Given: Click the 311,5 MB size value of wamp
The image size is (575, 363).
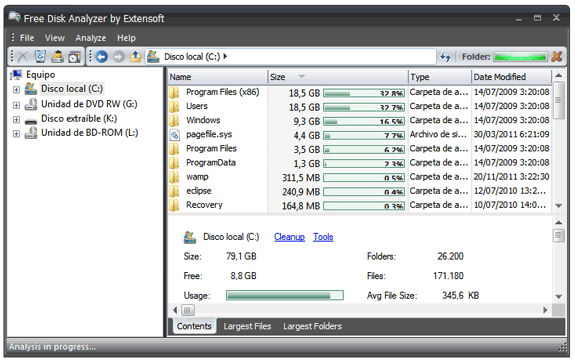Looking at the screenshot, I should click(x=301, y=178).
